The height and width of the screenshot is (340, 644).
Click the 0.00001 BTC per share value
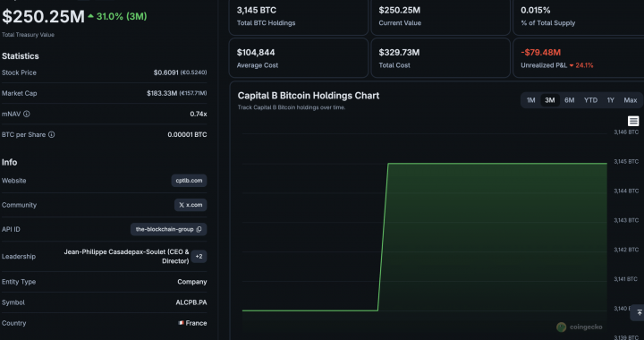187,134
